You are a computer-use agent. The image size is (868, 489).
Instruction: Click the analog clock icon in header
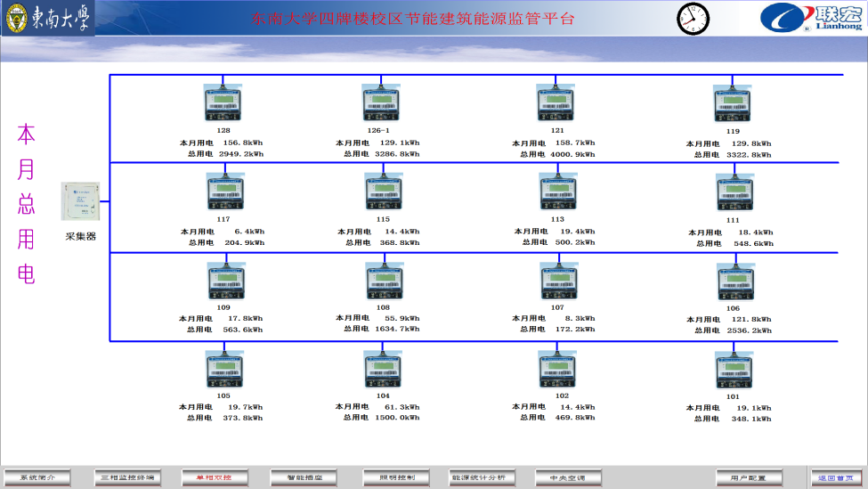click(693, 19)
